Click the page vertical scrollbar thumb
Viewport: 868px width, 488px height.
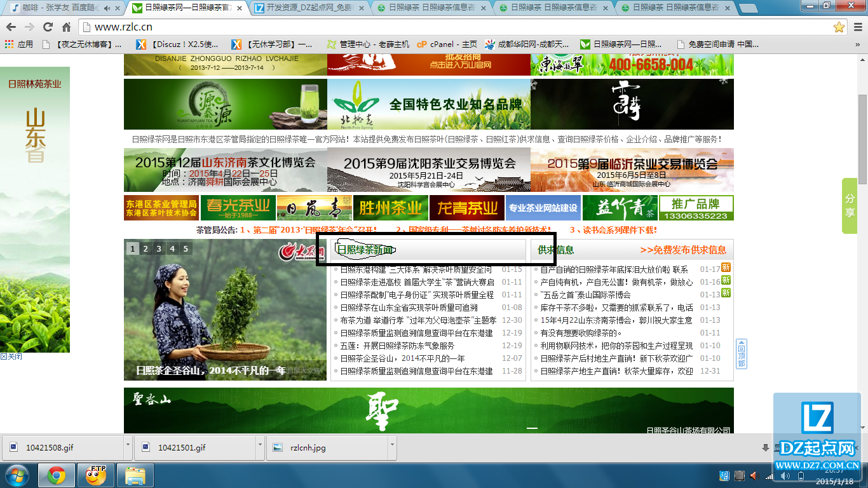[862, 139]
